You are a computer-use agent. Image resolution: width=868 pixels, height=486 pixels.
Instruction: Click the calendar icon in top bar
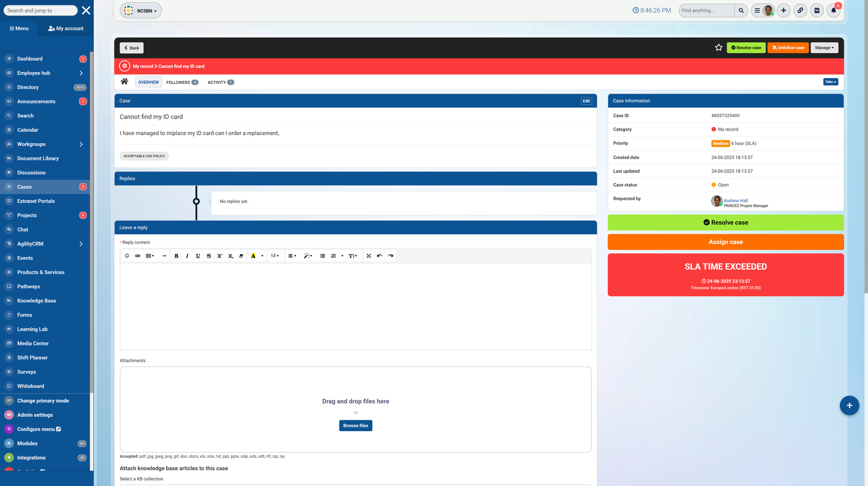816,10
